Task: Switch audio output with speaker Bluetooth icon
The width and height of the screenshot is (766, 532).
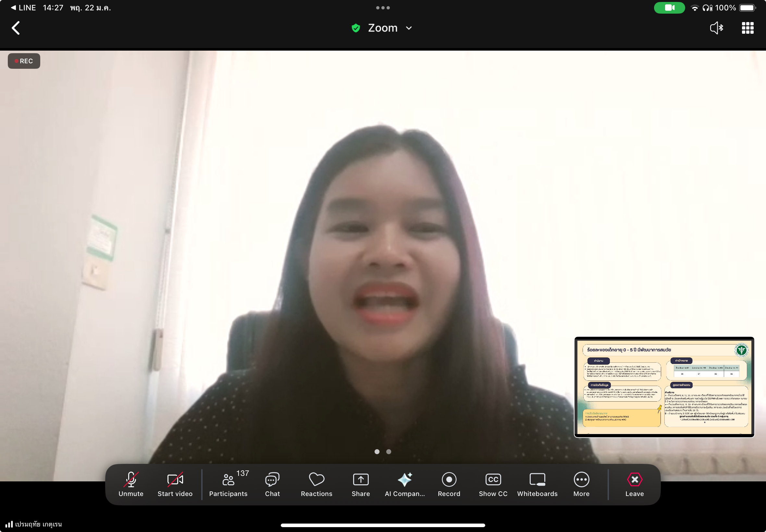Action: point(716,28)
